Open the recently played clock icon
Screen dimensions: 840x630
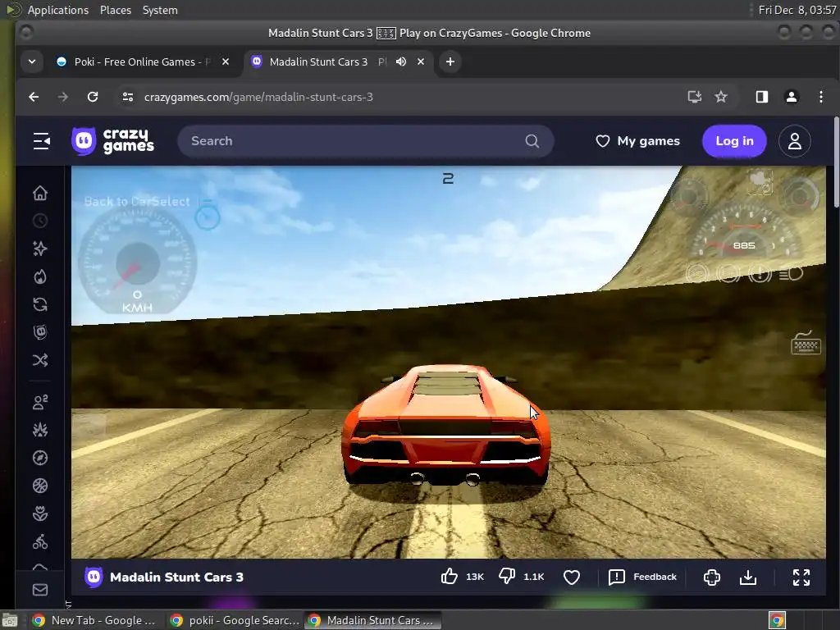[x=40, y=221]
